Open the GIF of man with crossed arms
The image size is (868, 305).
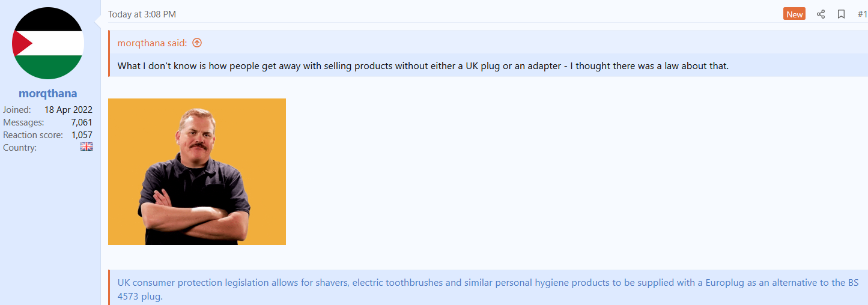point(197,172)
